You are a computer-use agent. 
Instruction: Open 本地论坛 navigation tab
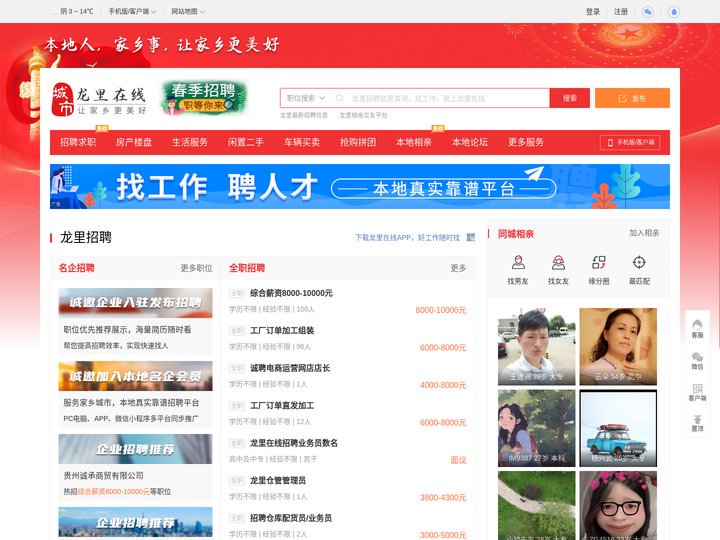470,142
